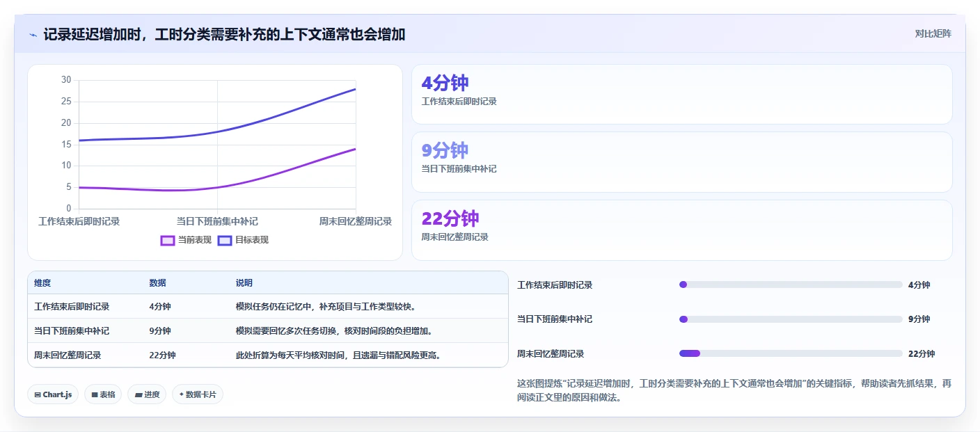The image size is (980, 432).
Task: Click the Chart.js tag chip
Action: pyautogui.click(x=53, y=394)
